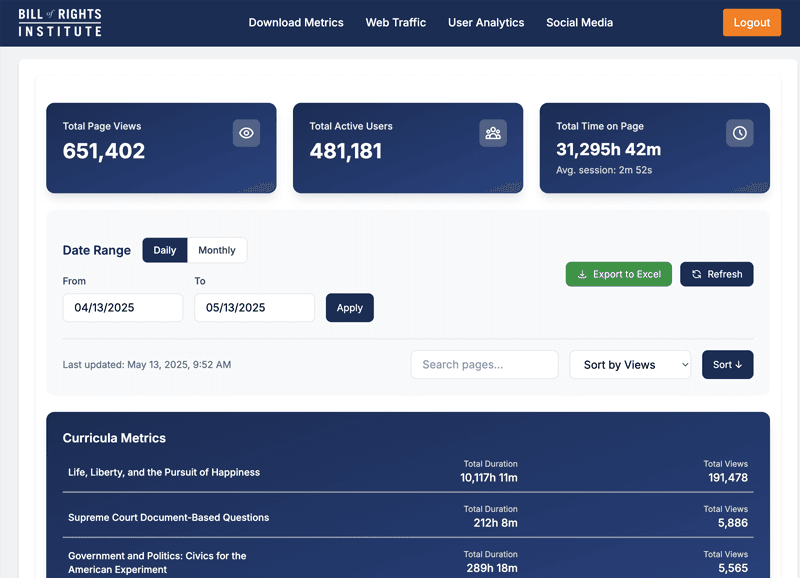This screenshot has width=800, height=578.
Task: Switch to Social Media metrics
Action: point(580,22)
